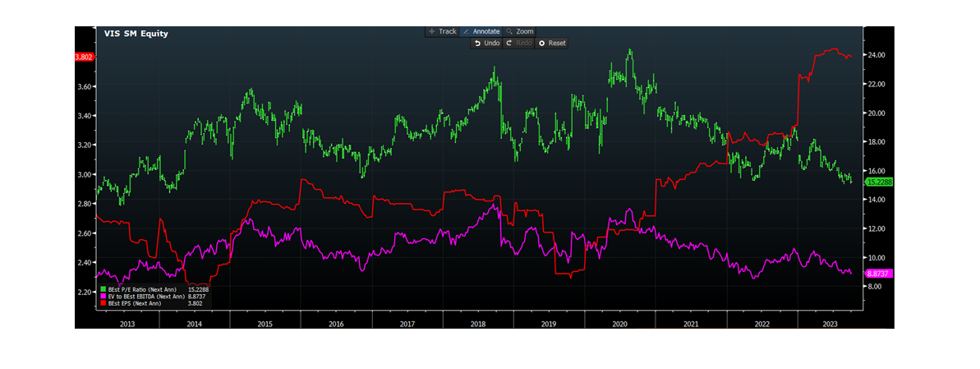Click the VIS SM Equity chart title

coord(136,34)
